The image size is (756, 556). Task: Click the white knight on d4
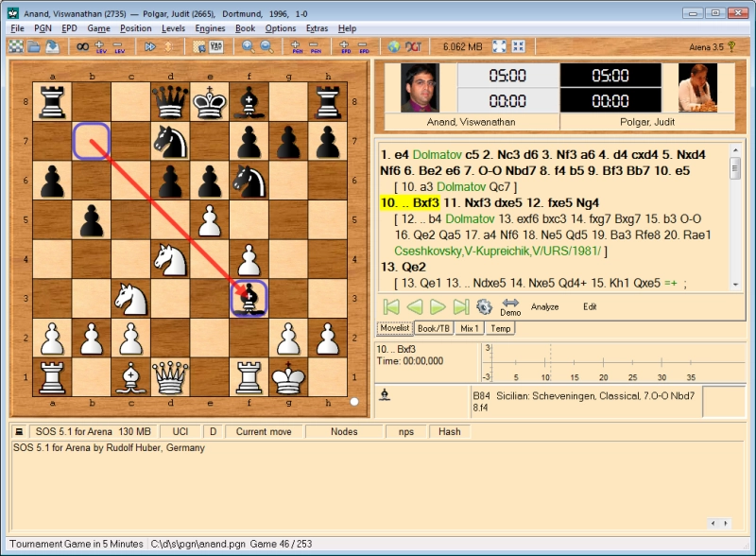pyautogui.click(x=170, y=259)
